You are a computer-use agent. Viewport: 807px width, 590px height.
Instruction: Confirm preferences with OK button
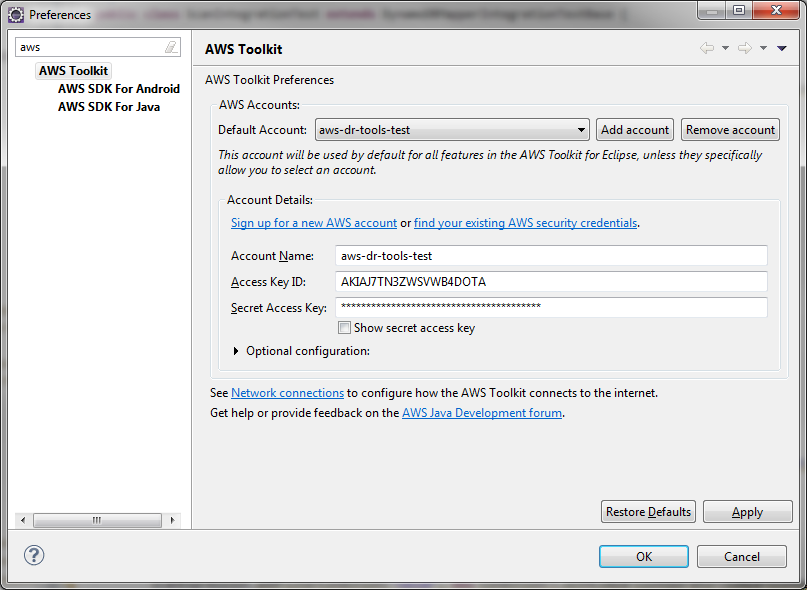pos(644,557)
